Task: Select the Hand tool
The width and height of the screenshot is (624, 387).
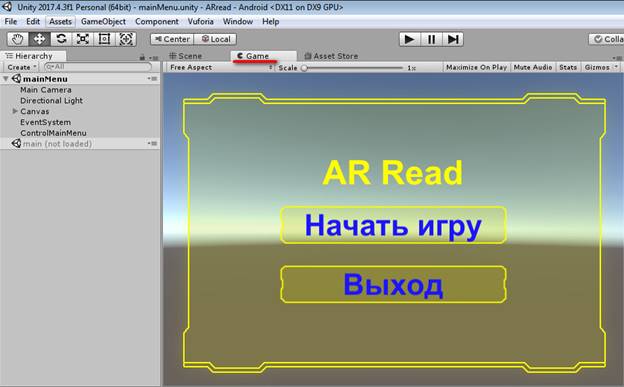Action: click(x=18, y=39)
